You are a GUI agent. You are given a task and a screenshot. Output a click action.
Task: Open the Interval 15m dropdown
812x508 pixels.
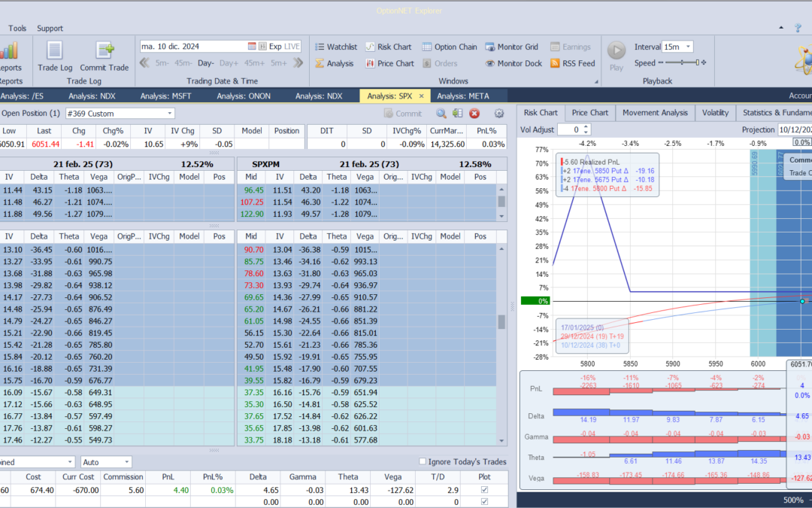click(x=687, y=47)
